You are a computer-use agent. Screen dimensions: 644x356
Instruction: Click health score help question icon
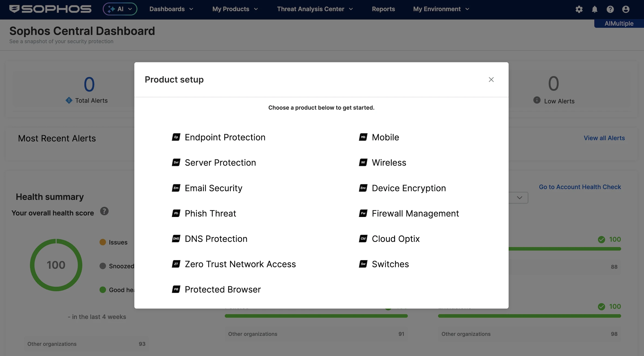tap(104, 211)
